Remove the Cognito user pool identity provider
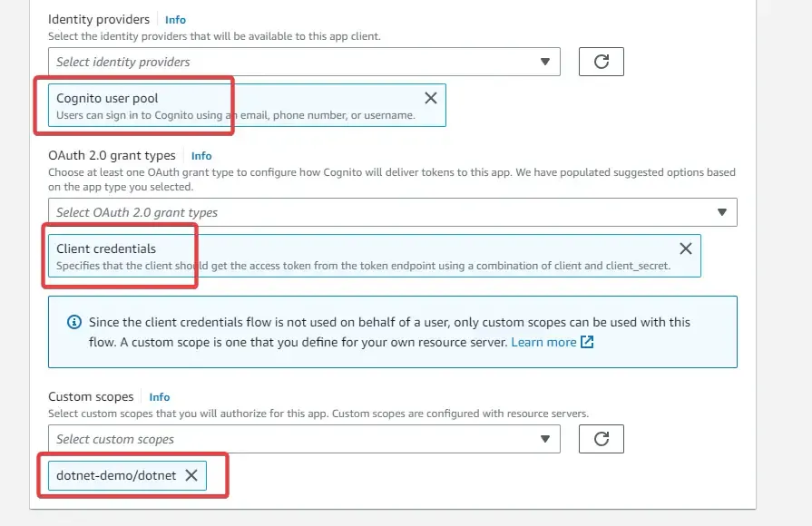This screenshot has width=812, height=526. coord(431,97)
